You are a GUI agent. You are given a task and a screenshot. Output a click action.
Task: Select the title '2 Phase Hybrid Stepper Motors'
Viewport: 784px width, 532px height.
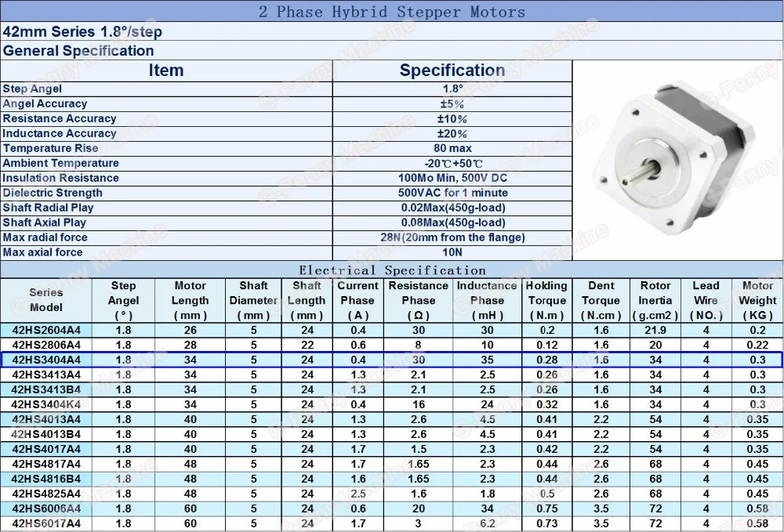pyautogui.click(x=392, y=12)
